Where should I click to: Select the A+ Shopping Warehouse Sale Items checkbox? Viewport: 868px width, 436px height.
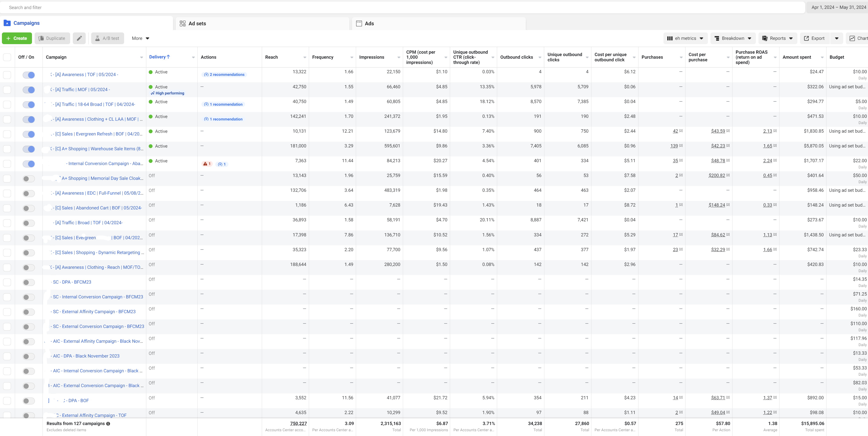[7, 149]
